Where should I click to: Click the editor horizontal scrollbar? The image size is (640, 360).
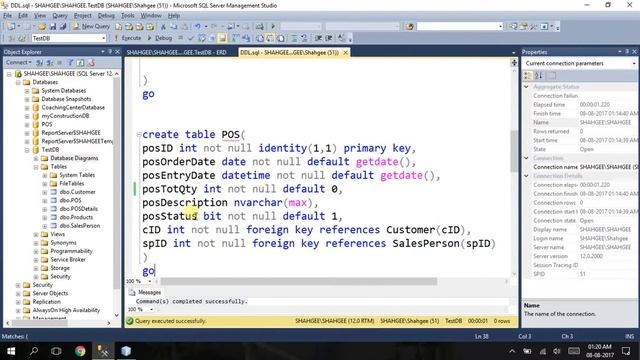pos(298,282)
